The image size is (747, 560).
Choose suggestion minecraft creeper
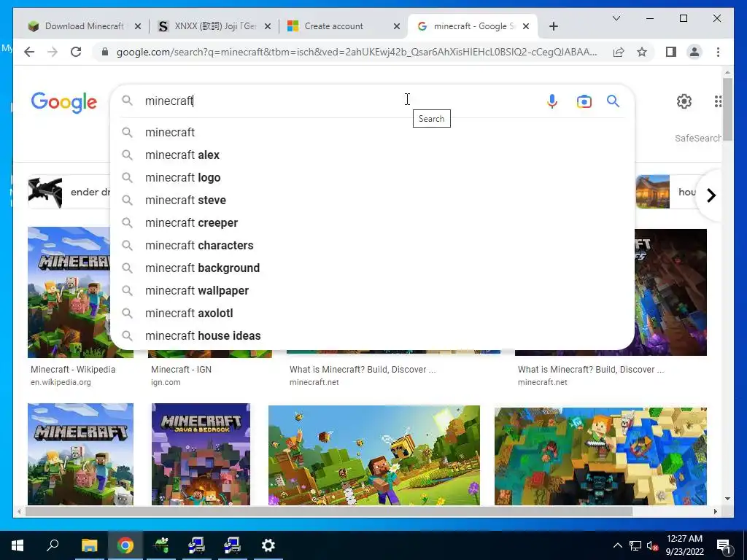point(371,223)
